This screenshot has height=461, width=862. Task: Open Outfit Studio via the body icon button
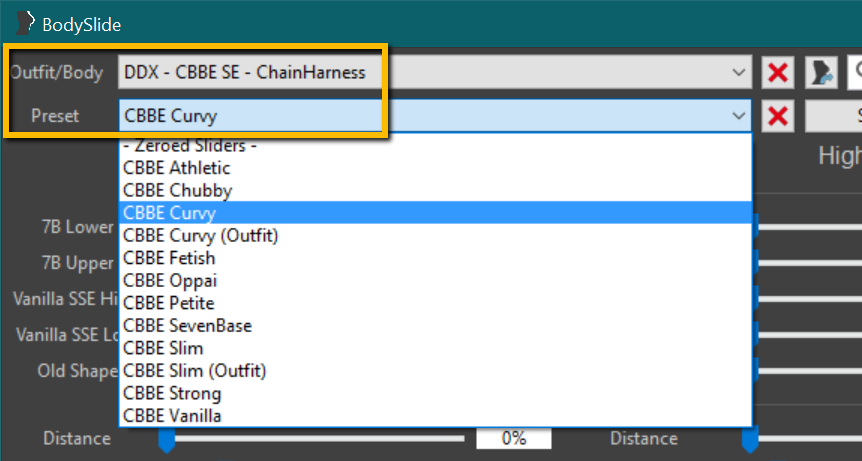click(x=822, y=73)
